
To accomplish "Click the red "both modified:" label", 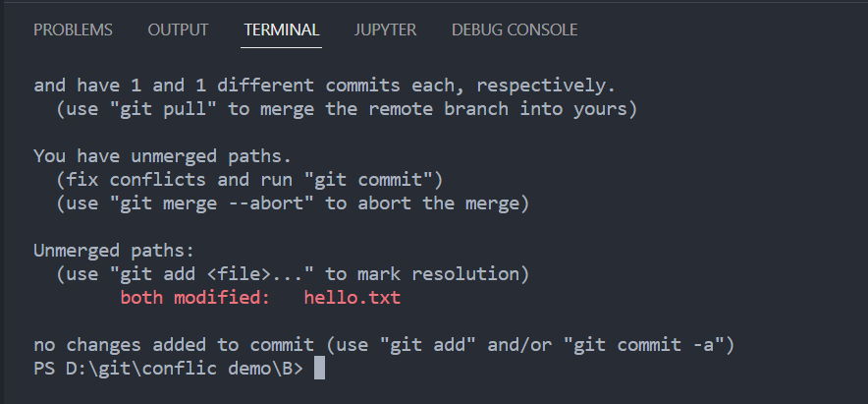I will pos(195,298).
